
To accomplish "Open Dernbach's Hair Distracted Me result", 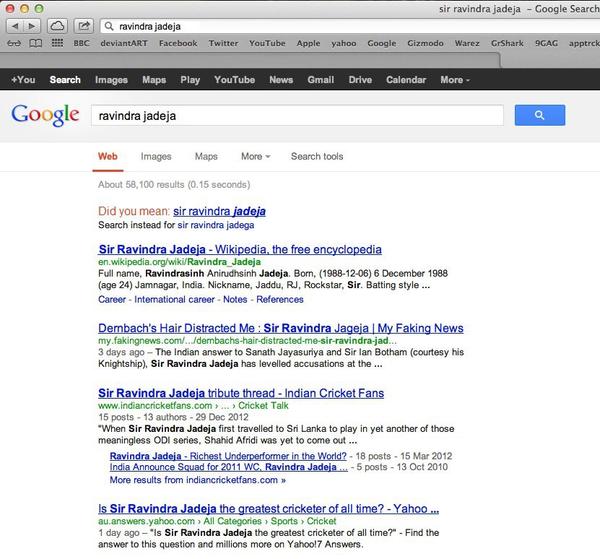I will tap(281, 328).
